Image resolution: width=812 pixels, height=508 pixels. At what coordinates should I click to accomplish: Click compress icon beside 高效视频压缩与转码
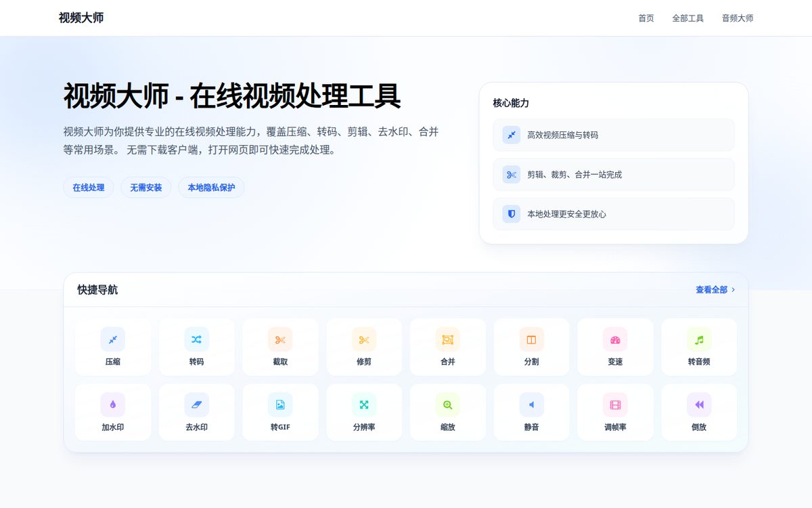(x=512, y=135)
